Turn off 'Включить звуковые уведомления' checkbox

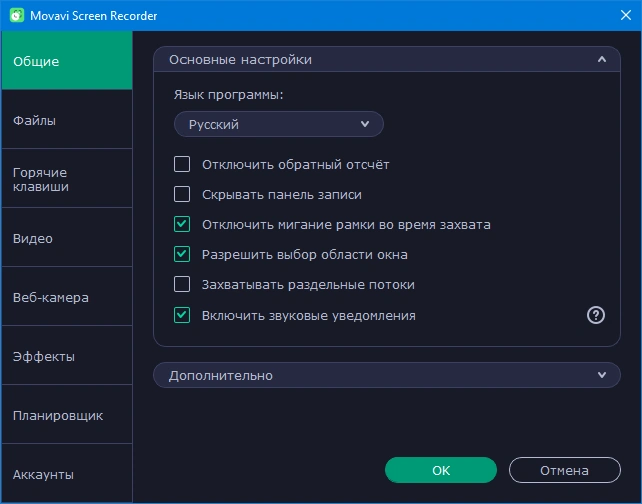[182, 315]
